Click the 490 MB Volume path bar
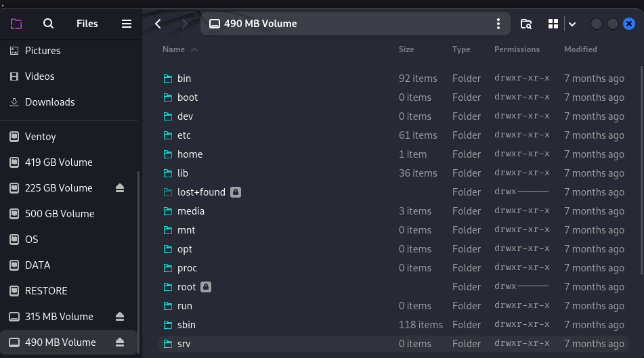Image resolution: width=644 pixels, height=358 pixels. [356, 24]
